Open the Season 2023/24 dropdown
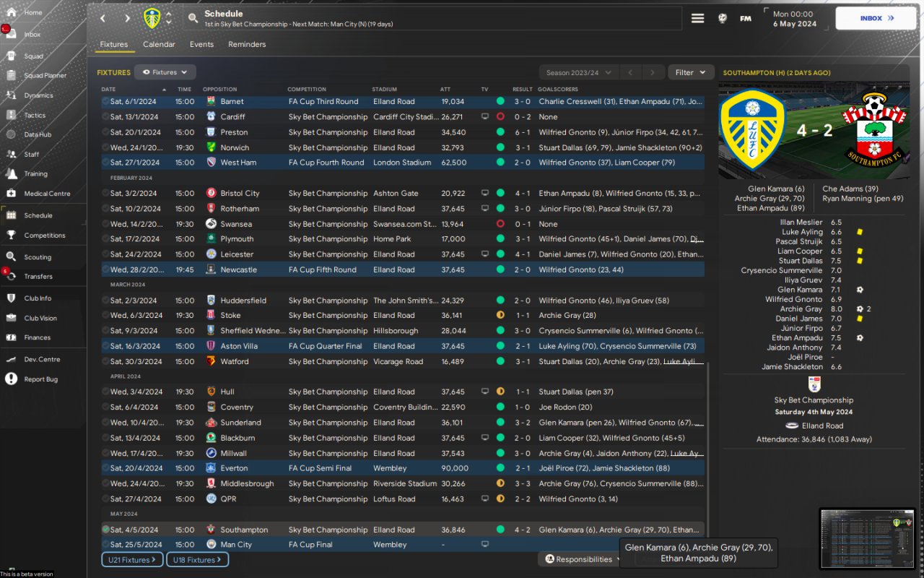 click(579, 72)
